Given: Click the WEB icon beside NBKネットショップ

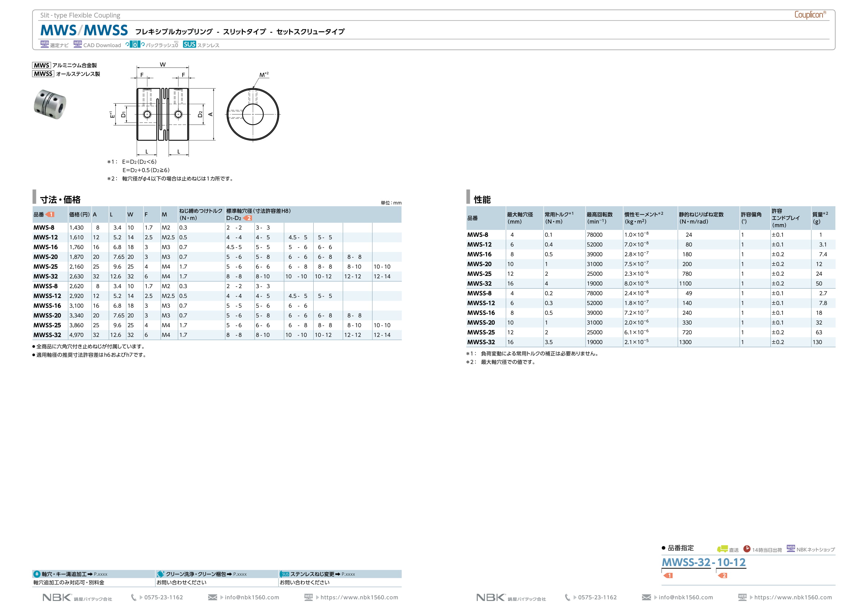Looking at the screenshot, I should coord(790,548).
